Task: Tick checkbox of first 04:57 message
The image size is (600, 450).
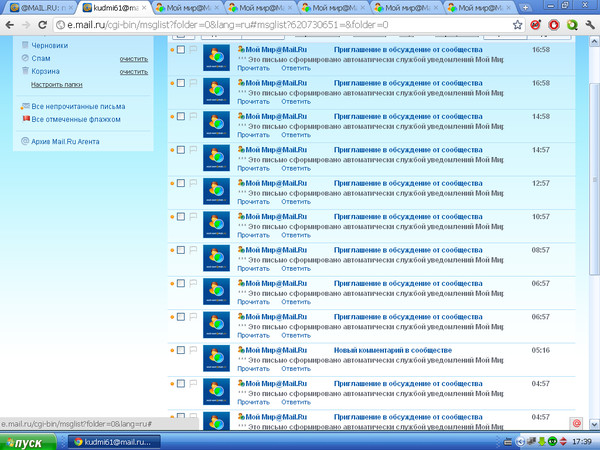Action: tap(181, 383)
